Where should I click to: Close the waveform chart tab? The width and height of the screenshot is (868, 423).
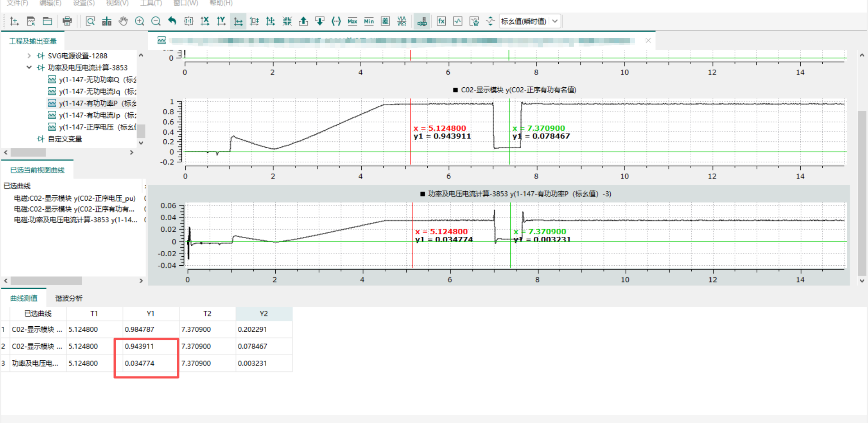(x=648, y=41)
